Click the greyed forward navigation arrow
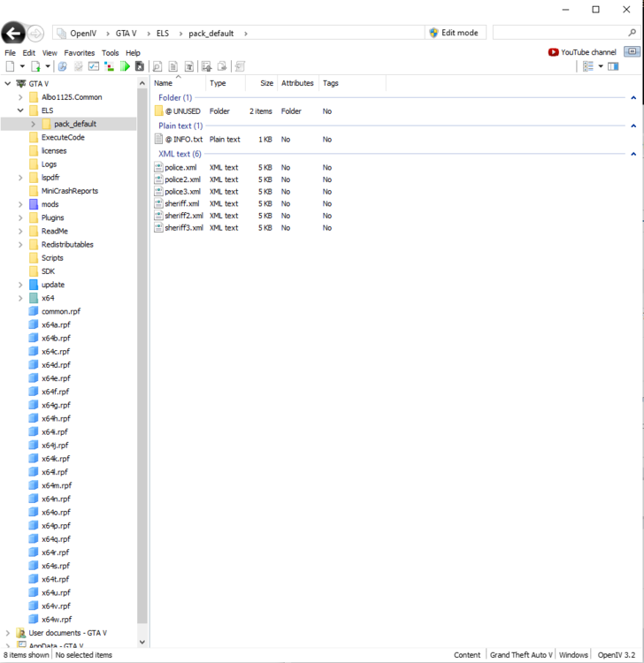 36,34
